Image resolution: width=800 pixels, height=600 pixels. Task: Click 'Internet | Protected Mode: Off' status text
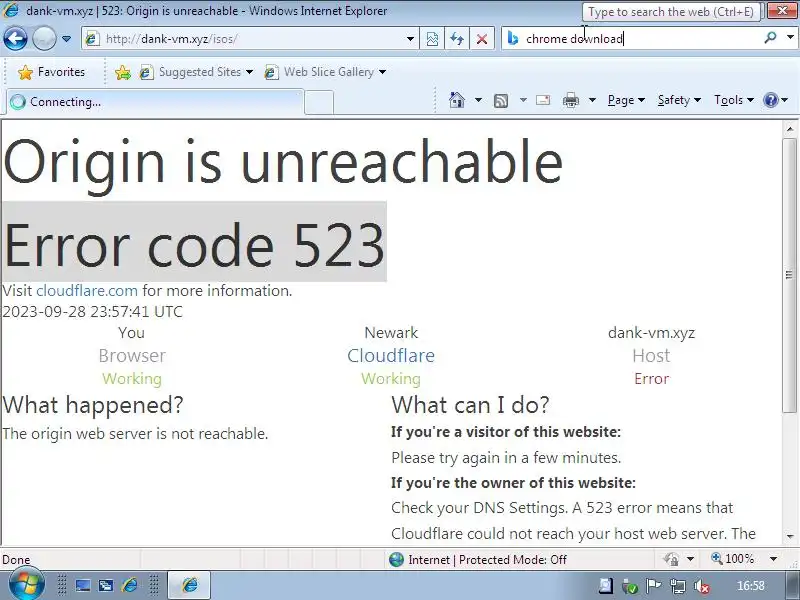click(x=487, y=560)
